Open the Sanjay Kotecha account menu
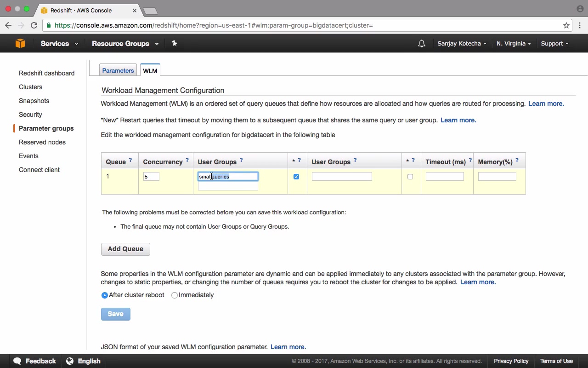This screenshot has height=368, width=588. (462, 44)
